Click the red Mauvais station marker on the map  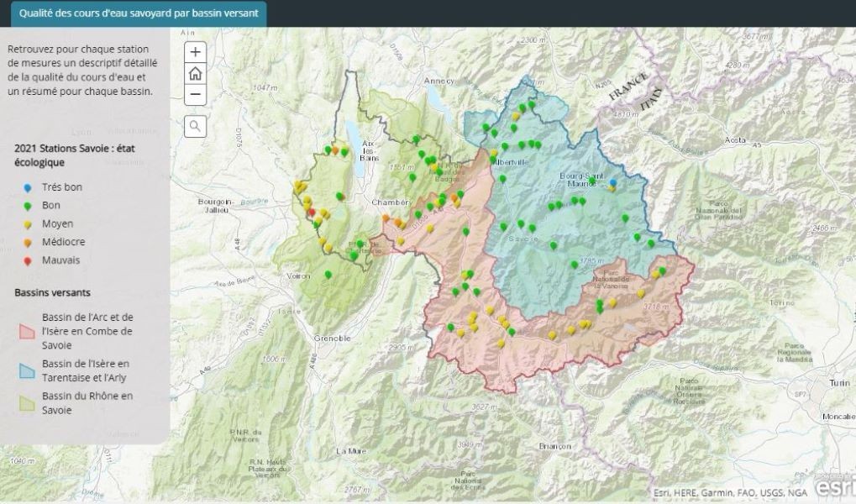[312, 212]
